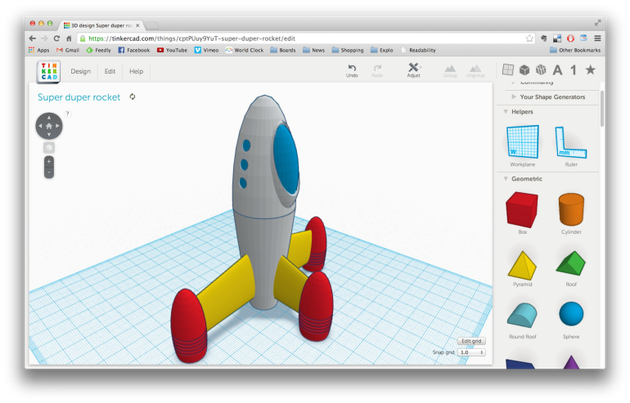Screen dimensions: 630x403
Task: Open the Facebook bookmark
Action: [134, 50]
